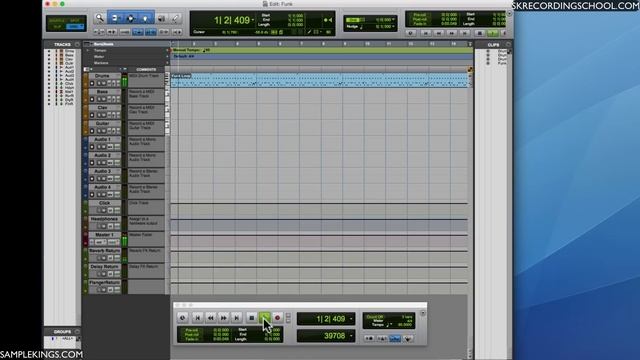This screenshot has width=640, height=360.
Task: Select Drums track name
Action: (x=102, y=76)
